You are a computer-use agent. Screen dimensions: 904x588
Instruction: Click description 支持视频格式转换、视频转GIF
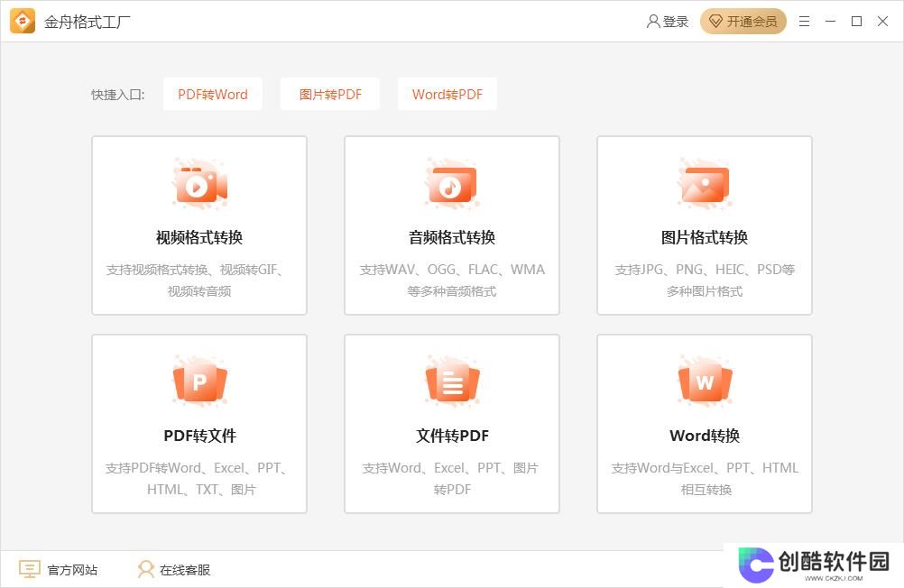tap(195, 270)
